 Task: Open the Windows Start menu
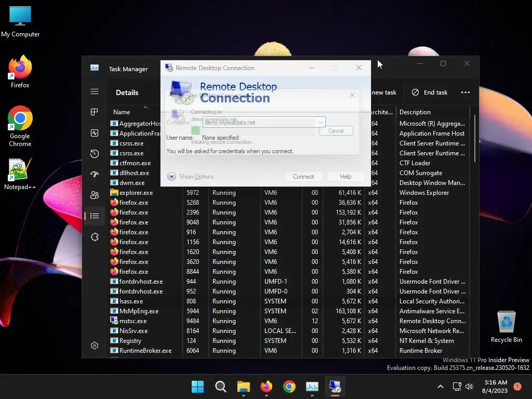[197, 387]
